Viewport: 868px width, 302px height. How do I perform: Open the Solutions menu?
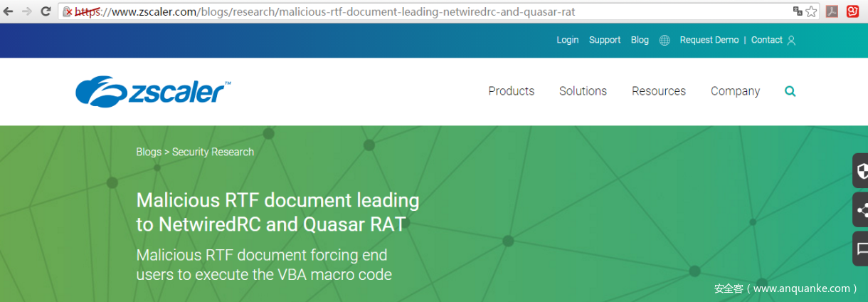[583, 91]
